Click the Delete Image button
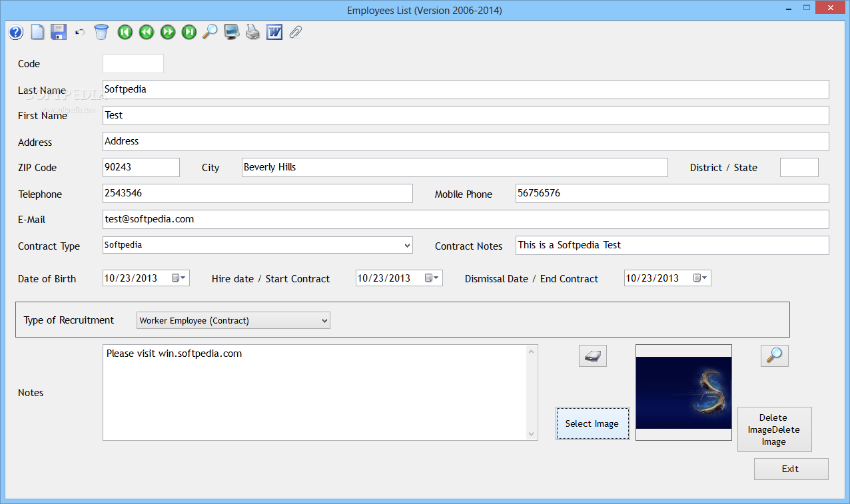850x504 pixels. tap(774, 429)
